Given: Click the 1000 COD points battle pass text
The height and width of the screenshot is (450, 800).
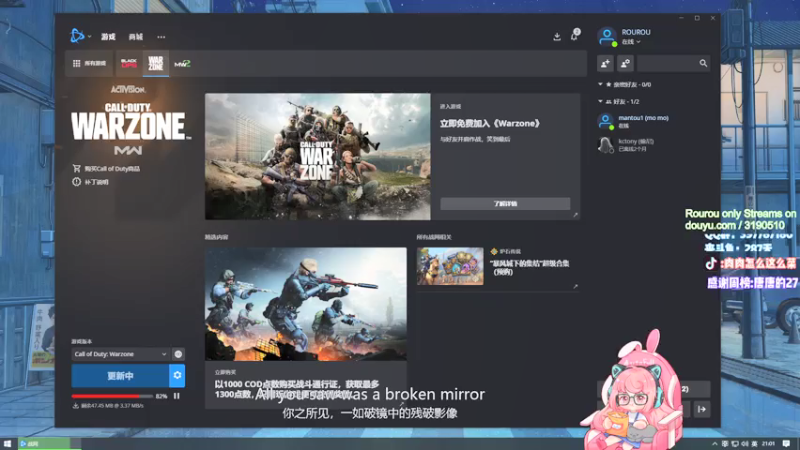Looking at the screenshot, I should point(297,389).
